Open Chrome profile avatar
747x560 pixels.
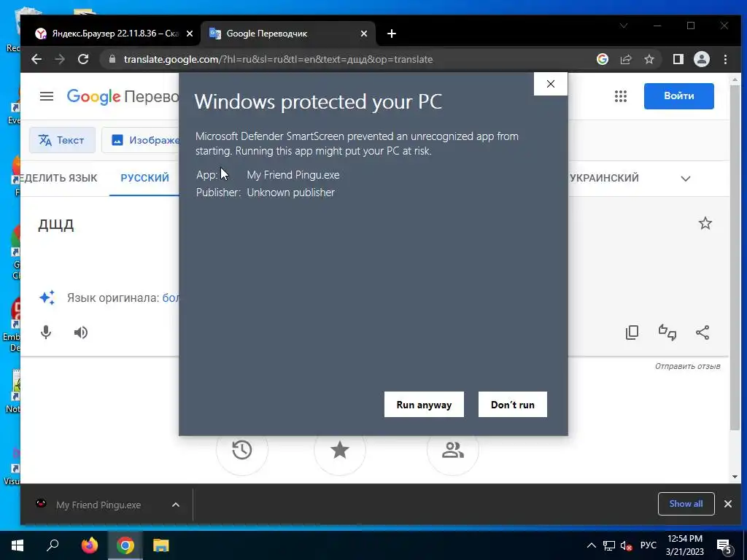point(701,59)
